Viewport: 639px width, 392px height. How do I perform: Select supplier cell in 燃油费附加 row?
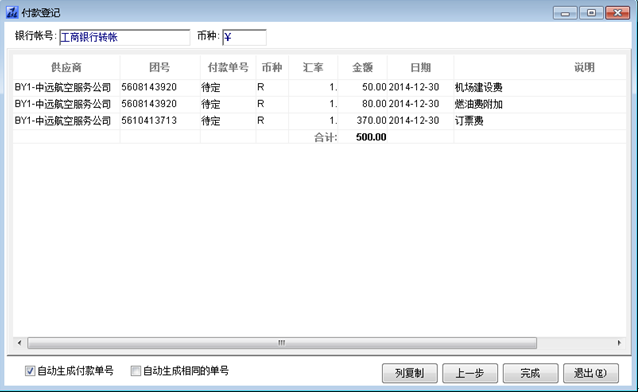click(66, 104)
